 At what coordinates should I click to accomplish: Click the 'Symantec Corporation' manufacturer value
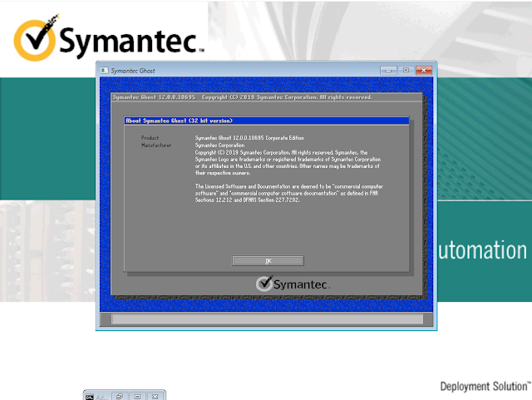pyautogui.click(x=219, y=146)
